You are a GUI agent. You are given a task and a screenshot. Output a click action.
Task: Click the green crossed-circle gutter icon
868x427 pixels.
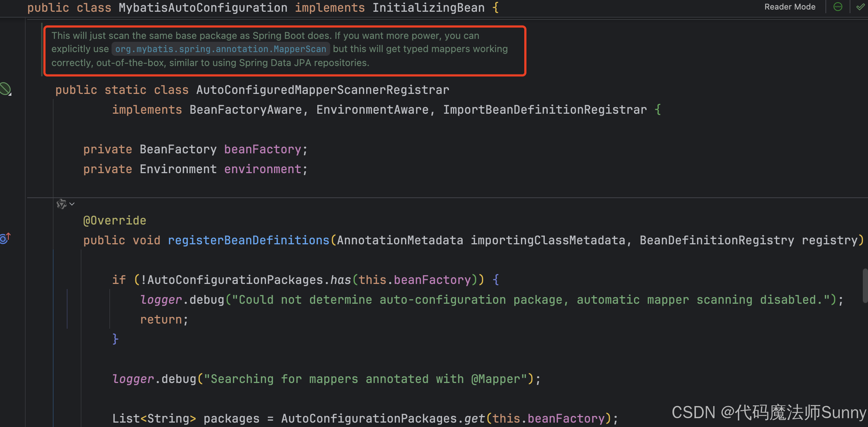tap(5, 89)
